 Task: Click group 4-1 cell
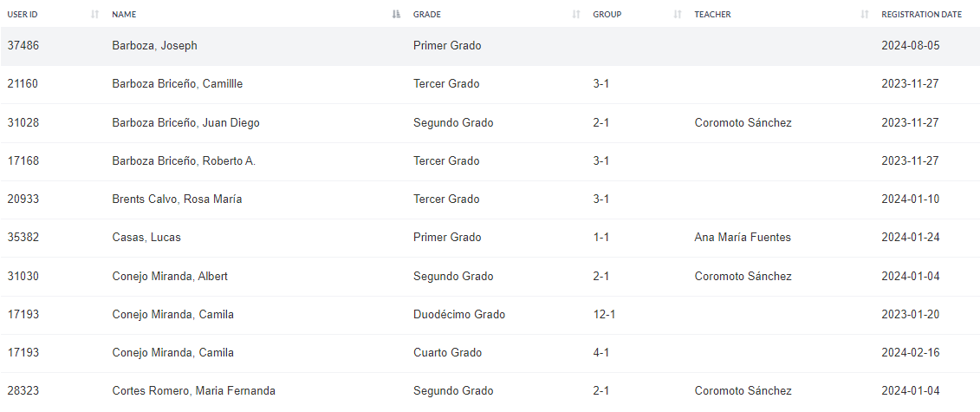(x=601, y=353)
